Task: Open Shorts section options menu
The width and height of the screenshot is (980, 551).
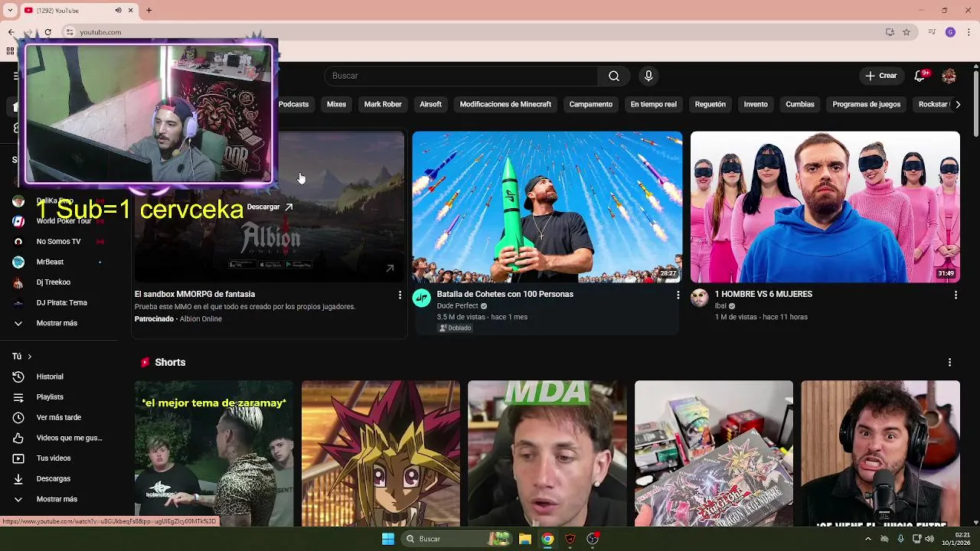Action: coord(949,362)
